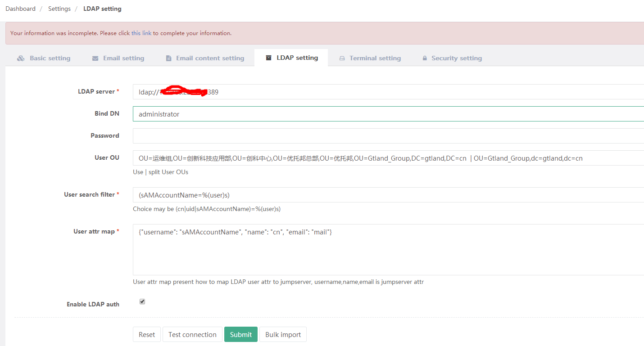Click the LDAP server input field
Viewport: 644px width, 346px height.
(x=315, y=91)
